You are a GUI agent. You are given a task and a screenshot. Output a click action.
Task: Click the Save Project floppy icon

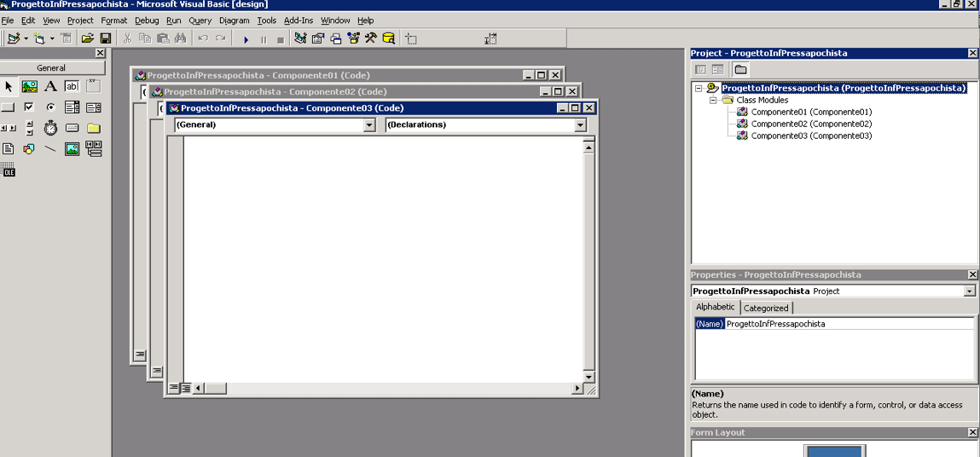(105, 38)
